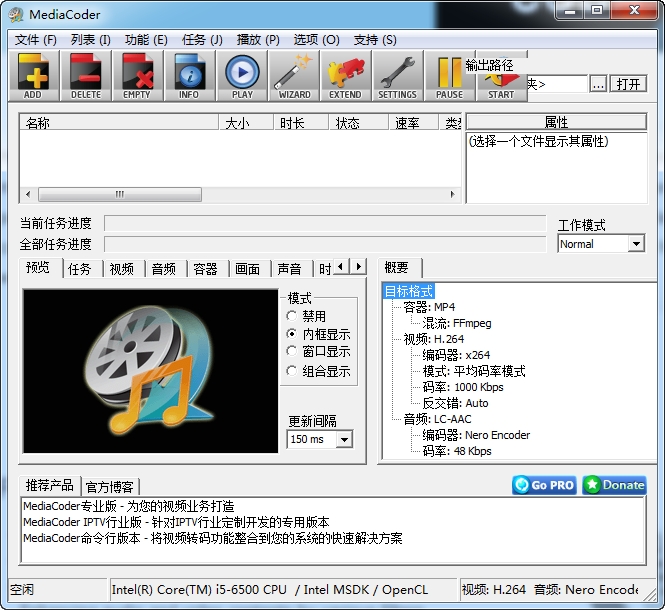Sort by 状态 column header

click(359, 123)
